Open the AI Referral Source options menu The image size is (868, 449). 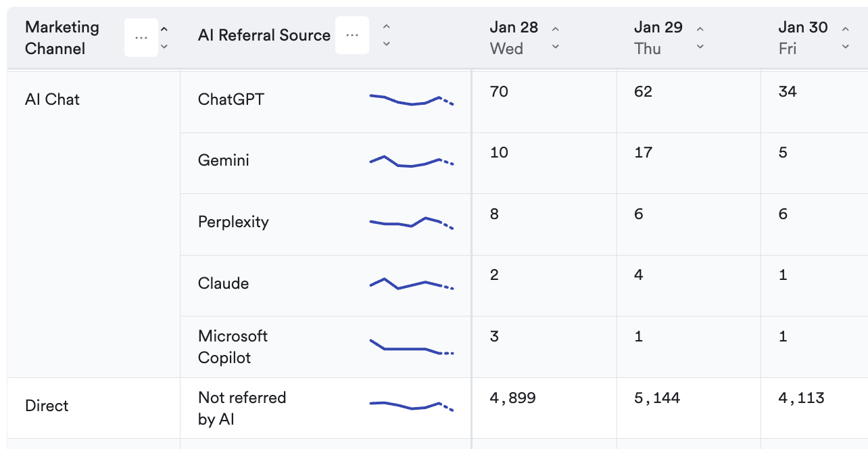tap(352, 35)
